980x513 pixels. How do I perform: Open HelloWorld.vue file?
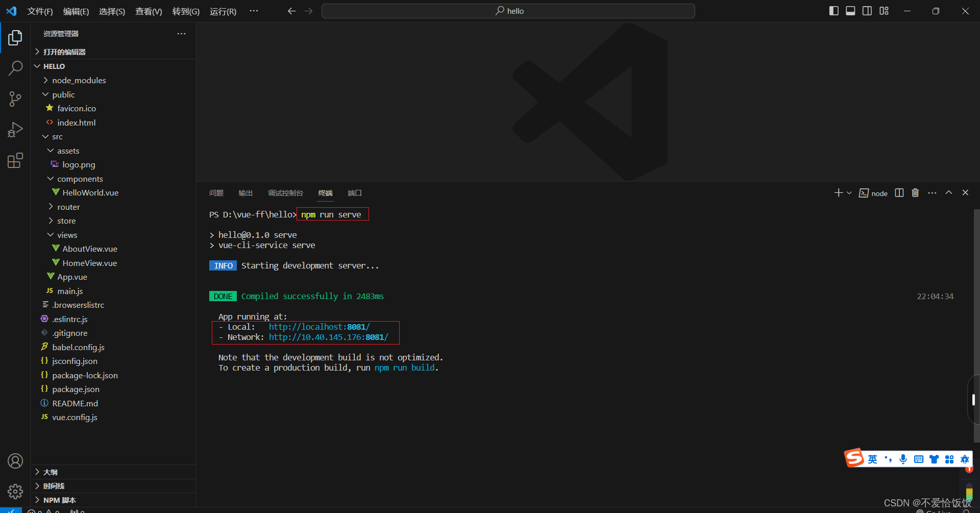tap(113, 192)
